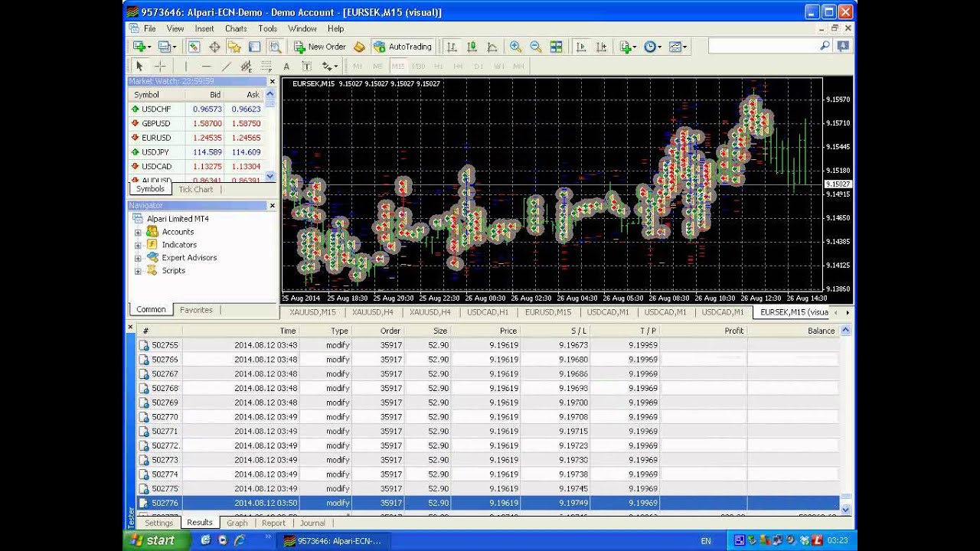This screenshot has width=980, height=551.
Task: Toggle AutoTrading button
Action: [403, 47]
